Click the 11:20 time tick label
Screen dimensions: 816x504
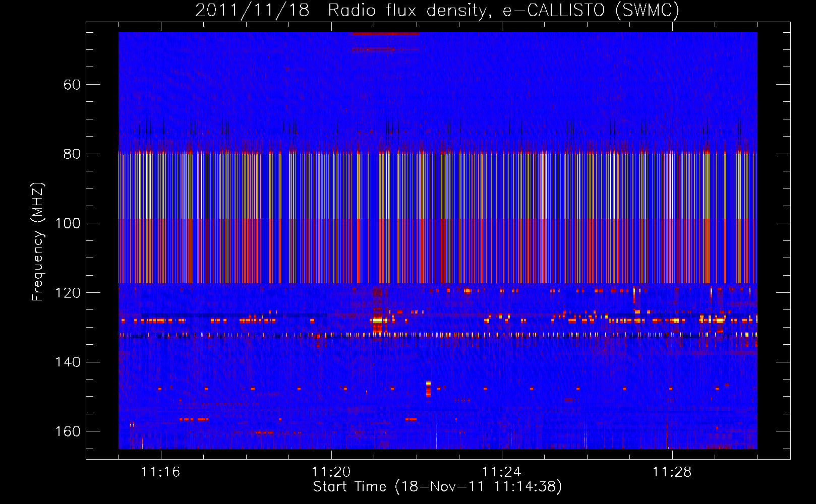click(x=331, y=472)
